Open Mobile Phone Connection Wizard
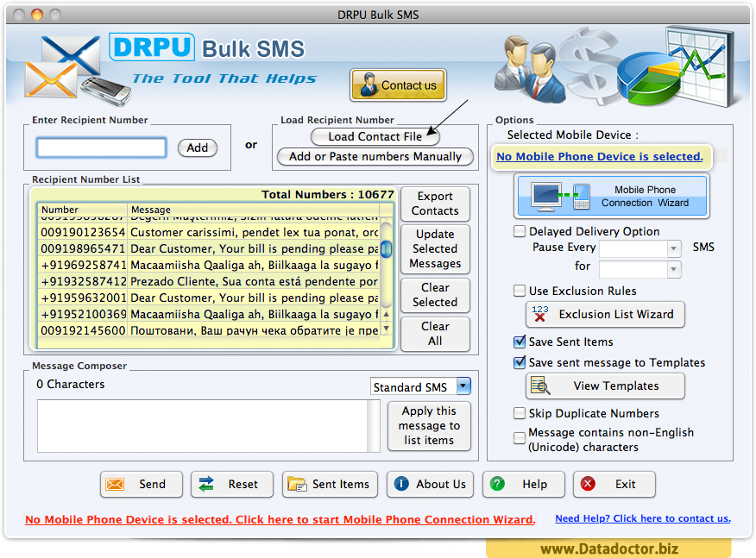This screenshot has height=558, width=756. pos(612,196)
